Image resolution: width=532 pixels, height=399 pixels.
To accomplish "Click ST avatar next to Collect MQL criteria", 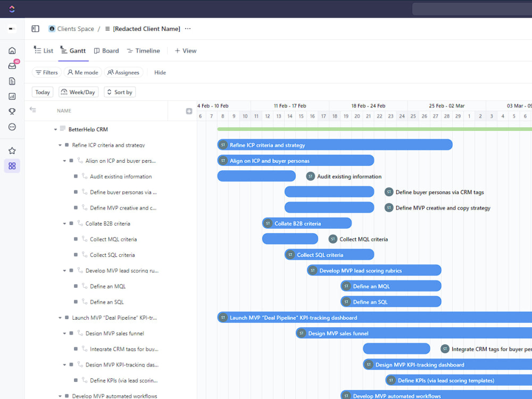I will click(x=333, y=239).
